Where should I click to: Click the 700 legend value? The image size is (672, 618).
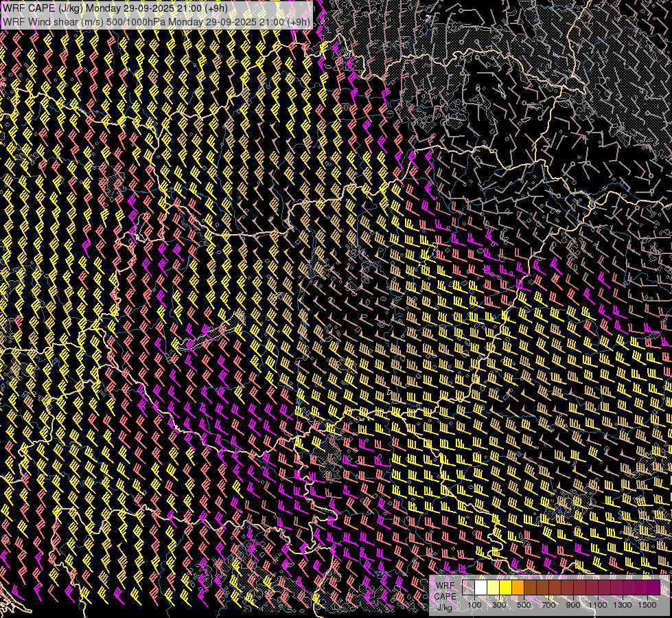click(x=548, y=605)
